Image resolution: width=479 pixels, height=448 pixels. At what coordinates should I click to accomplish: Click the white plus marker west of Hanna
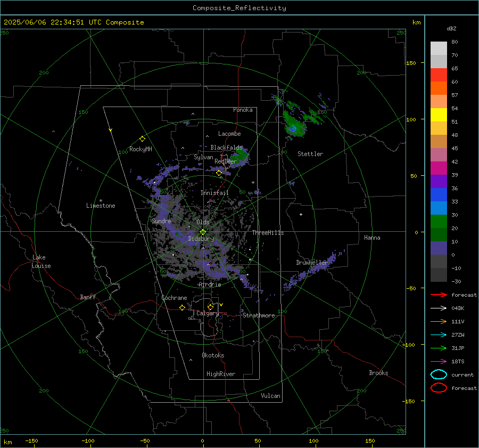point(301,214)
